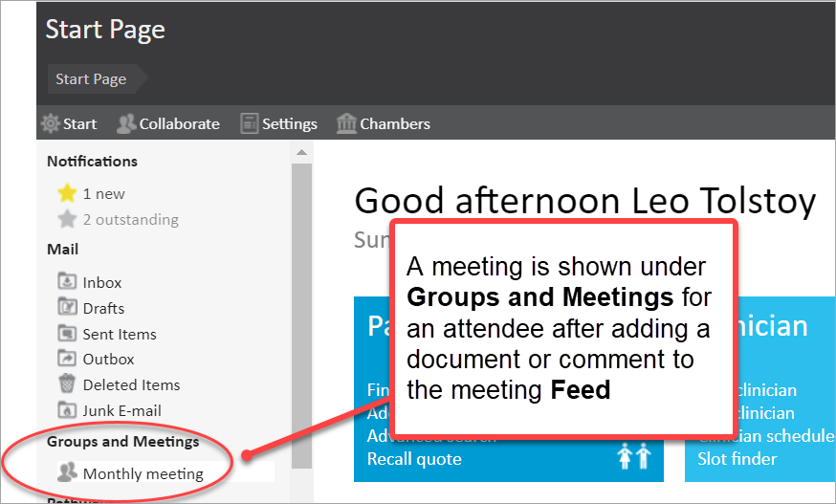Click the grey star beside 2 outstanding
Viewport: 836px width, 504px height.
pyautogui.click(x=67, y=219)
